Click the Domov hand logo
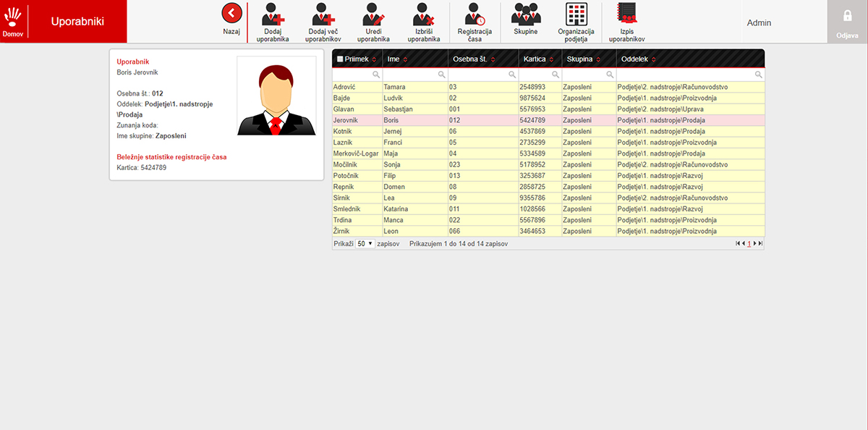The height and width of the screenshot is (430, 868). (x=14, y=17)
